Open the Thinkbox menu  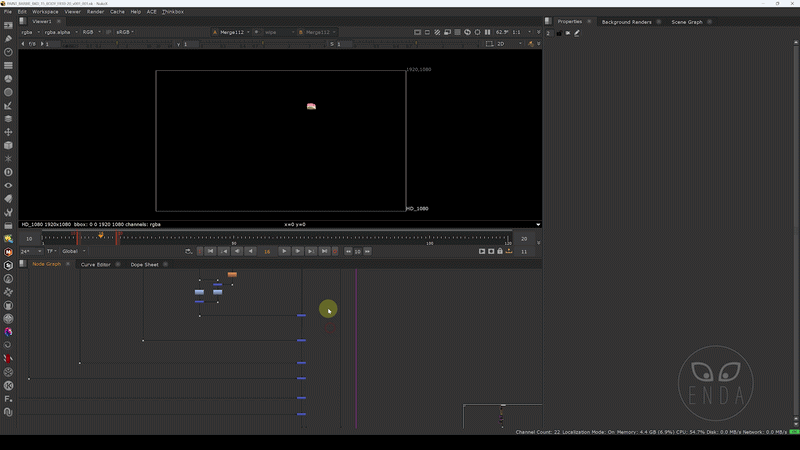(172, 12)
